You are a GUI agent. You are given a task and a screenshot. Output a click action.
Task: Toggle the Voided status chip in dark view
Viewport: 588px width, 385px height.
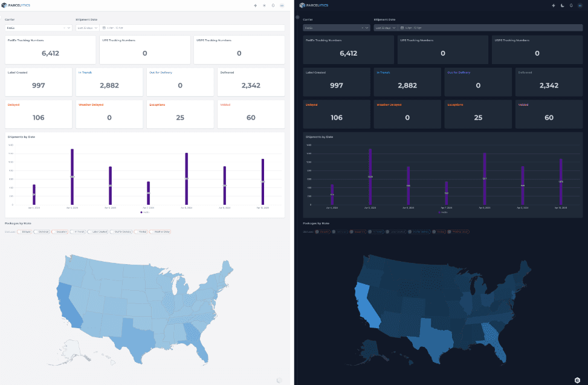(x=439, y=231)
